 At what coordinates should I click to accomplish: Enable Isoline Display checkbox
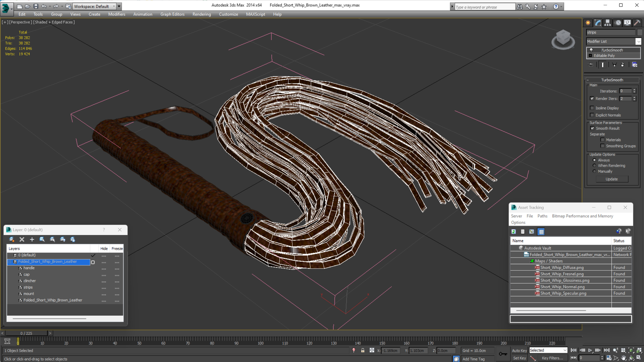click(592, 108)
